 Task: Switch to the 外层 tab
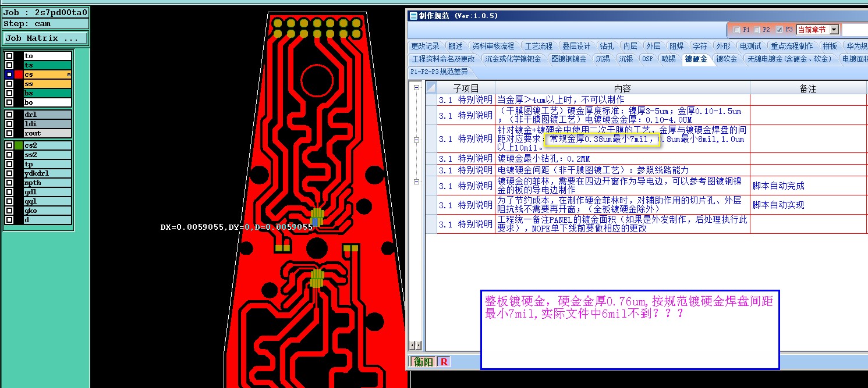[653, 46]
